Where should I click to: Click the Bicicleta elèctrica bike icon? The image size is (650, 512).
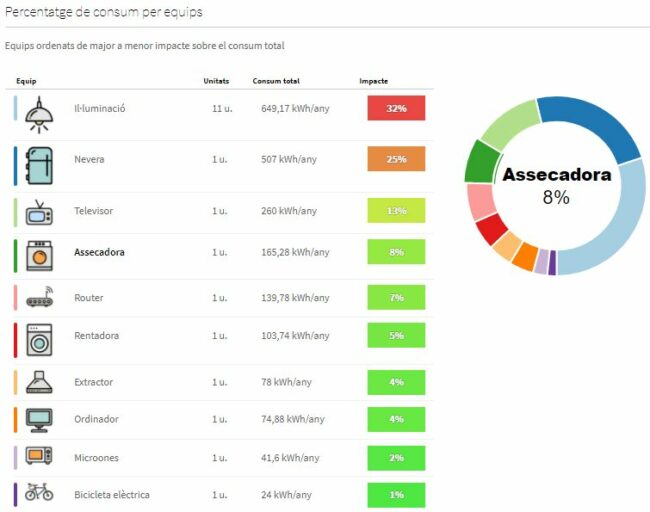point(40,493)
